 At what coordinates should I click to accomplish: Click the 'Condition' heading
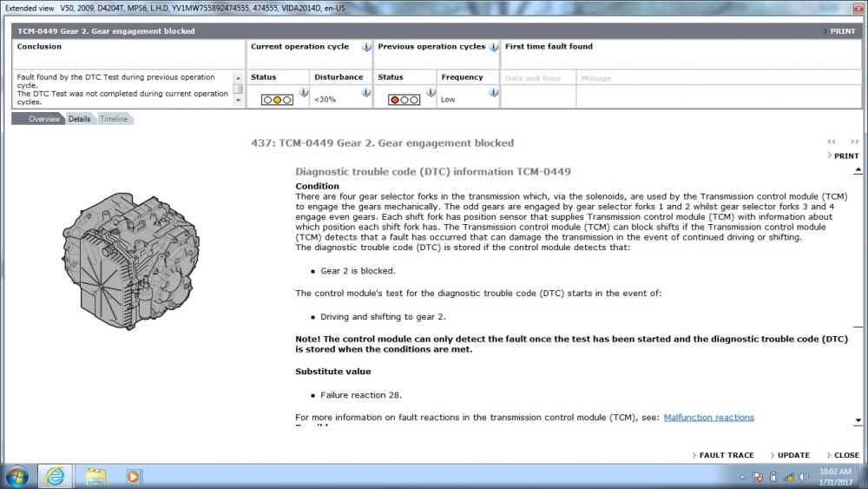pos(317,187)
